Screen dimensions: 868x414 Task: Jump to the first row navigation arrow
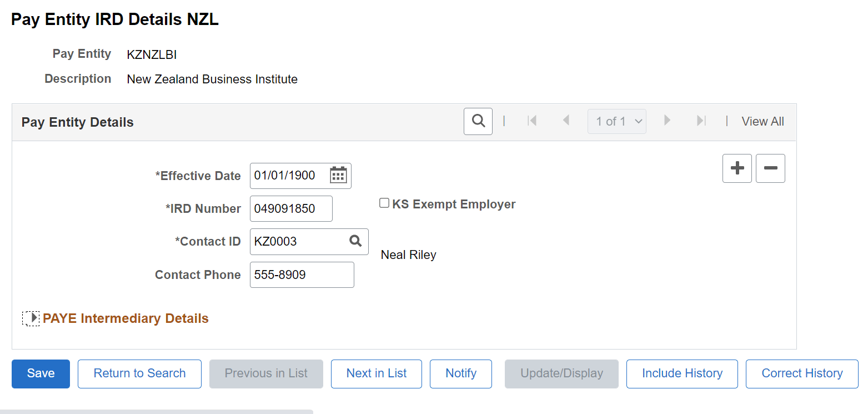click(x=532, y=121)
